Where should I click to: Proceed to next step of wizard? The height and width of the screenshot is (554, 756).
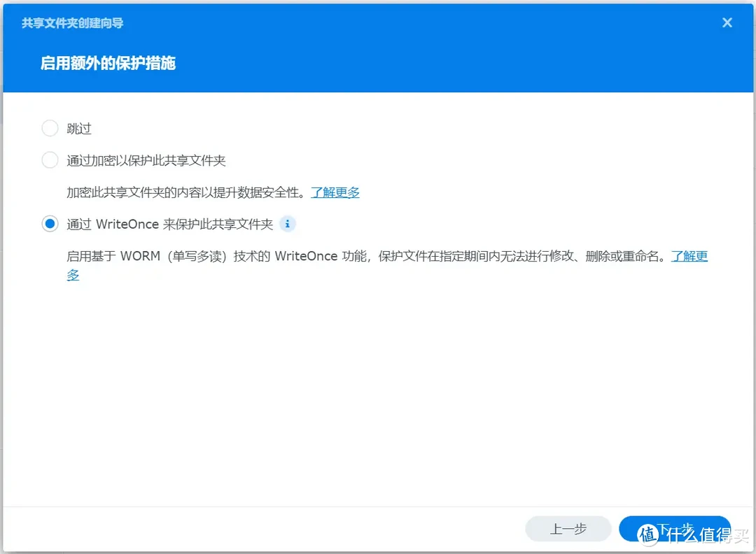[674, 529]
